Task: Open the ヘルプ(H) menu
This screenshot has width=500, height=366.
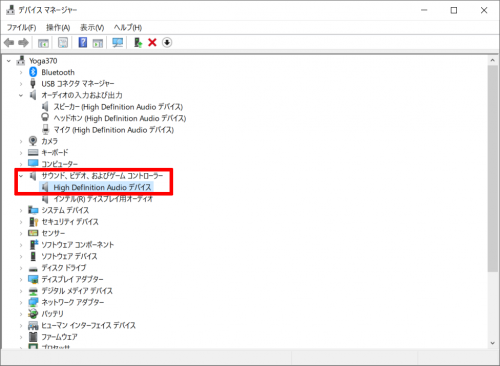Action: click(x=128, y=27)
